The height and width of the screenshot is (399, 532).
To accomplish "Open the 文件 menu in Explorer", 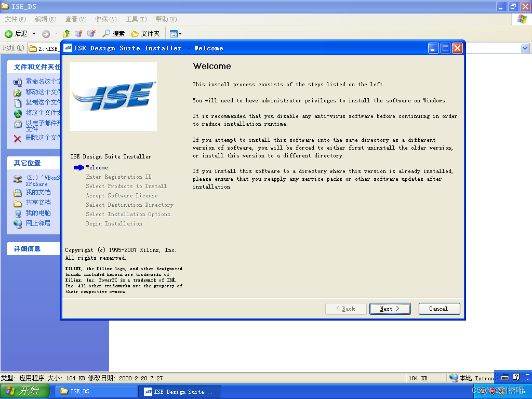I will coord(15,19).
